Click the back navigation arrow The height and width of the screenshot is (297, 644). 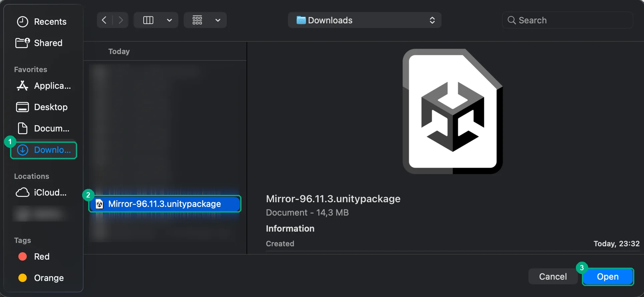click(104, 20)
